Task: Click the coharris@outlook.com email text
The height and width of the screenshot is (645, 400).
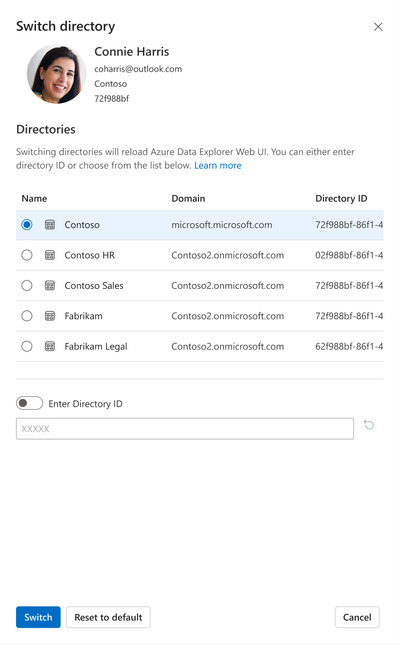Action: pos(138,69)
